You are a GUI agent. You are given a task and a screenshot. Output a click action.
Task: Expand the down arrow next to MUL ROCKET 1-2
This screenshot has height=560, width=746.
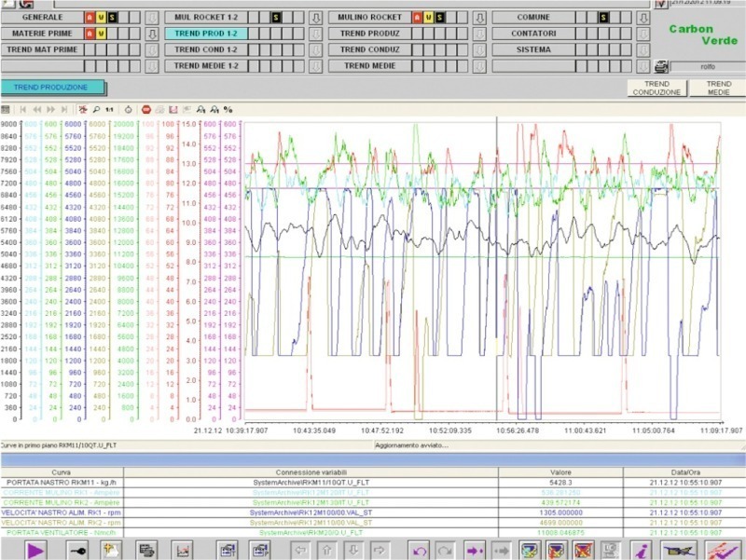pyautogui.click(x=315, y=18)
